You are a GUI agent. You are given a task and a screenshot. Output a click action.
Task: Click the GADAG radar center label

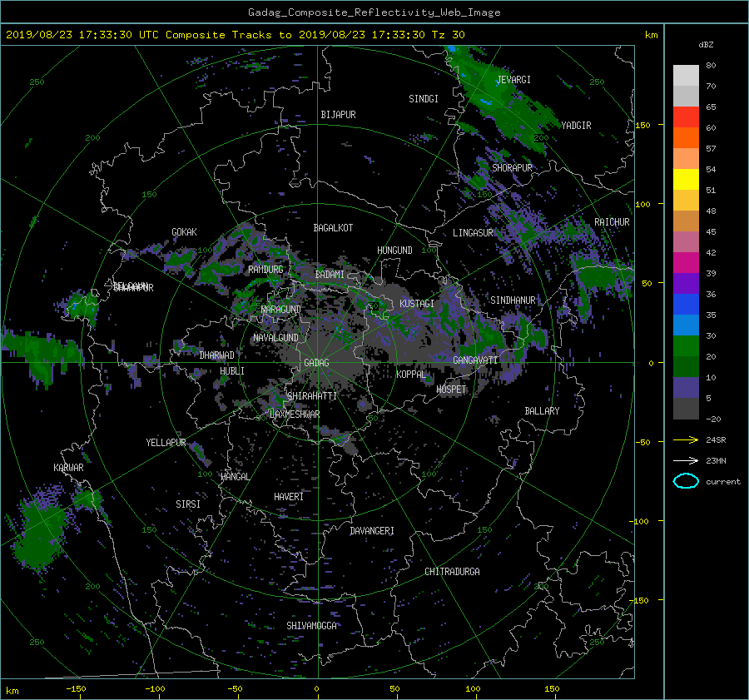coord(316,363)
